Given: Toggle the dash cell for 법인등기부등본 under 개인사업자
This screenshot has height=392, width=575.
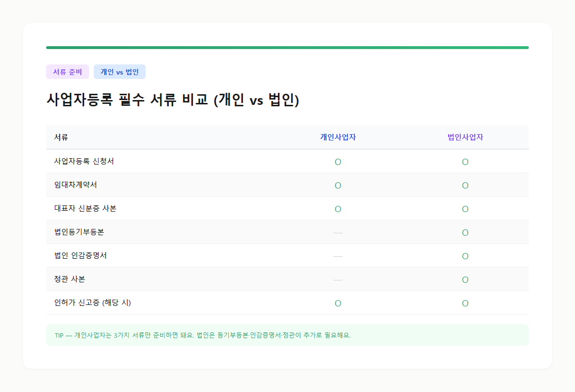Looking at the screenshot, I should tap(338, 232).
